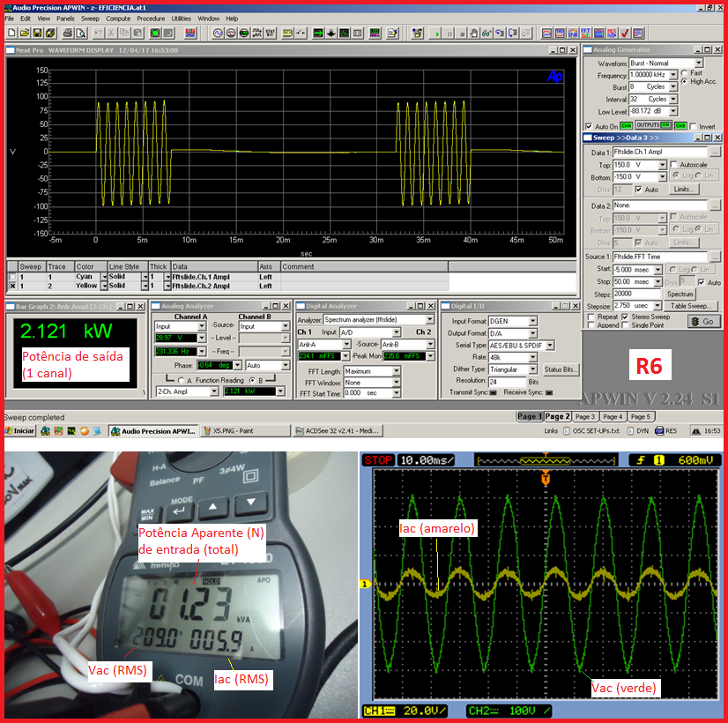
Task: Open the Sweep menu
Action: [90, 18]
